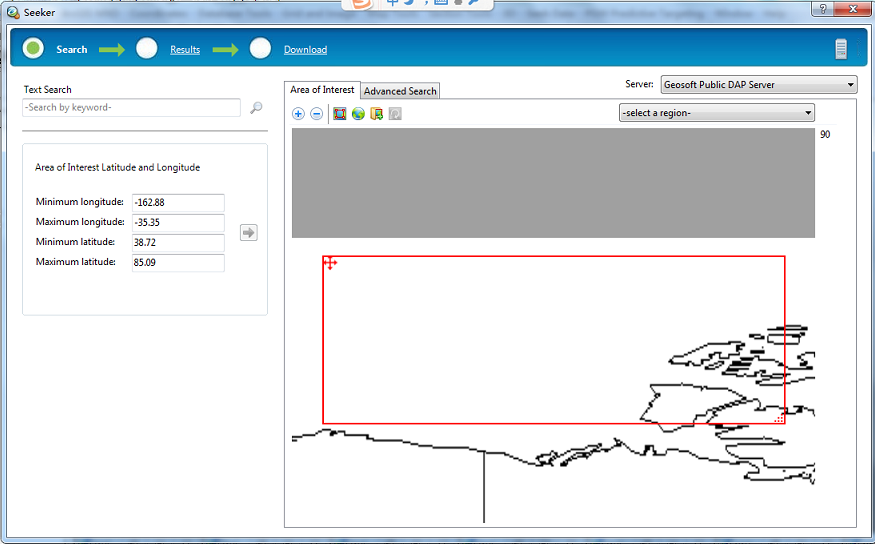Click the Seeker app icon in title bar
Screen dimensions: 875x544
[x=13, y=12]
